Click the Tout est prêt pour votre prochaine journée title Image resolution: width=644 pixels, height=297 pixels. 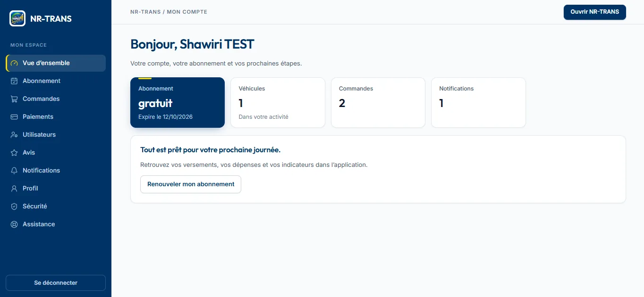211,150
